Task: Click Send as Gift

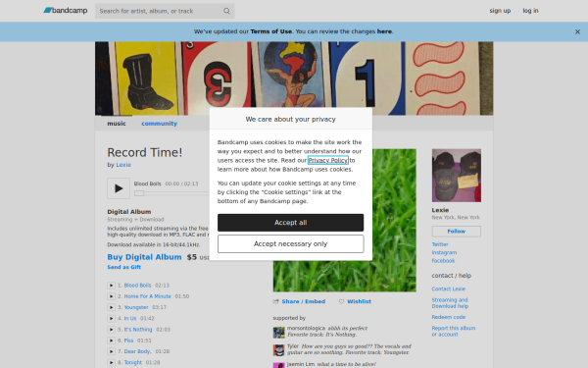Action: coord(124,267)
